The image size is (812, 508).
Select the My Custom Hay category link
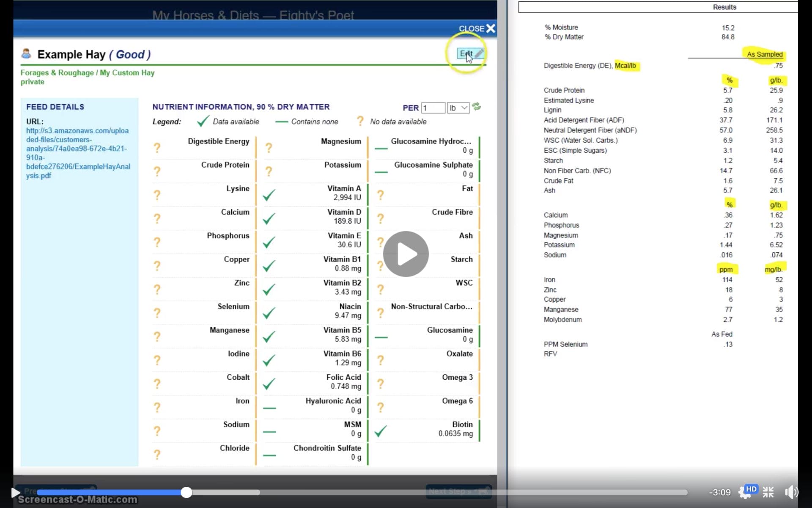tap(126, 72)
